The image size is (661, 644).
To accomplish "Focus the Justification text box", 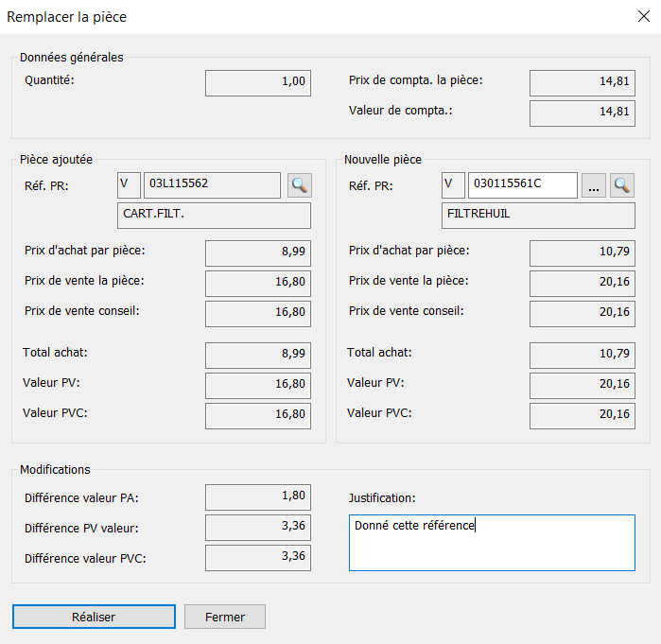I will point(492,543).
